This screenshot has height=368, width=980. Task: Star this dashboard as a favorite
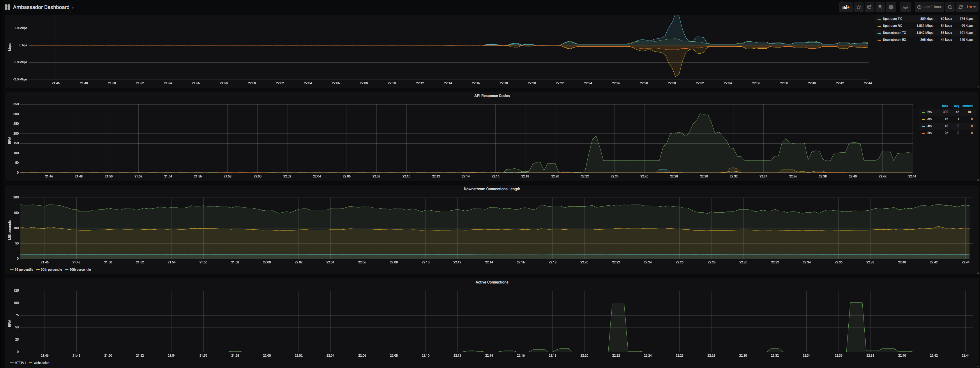pos(859,7)
